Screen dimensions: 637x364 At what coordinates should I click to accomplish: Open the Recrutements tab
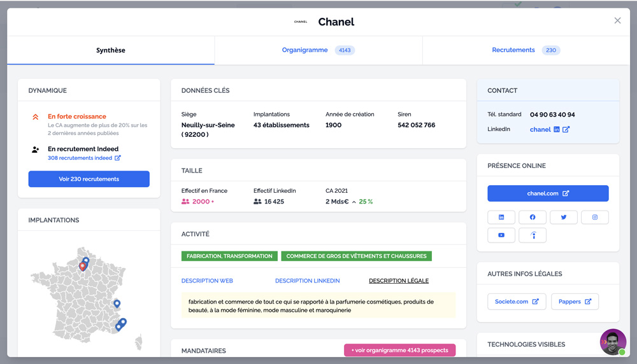[x=526, y=50]
